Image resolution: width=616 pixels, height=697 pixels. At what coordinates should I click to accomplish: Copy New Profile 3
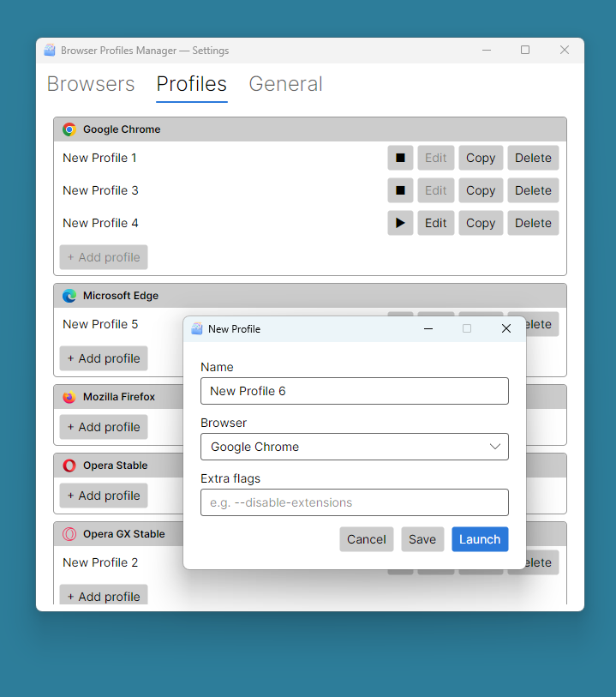click(481, 190)
